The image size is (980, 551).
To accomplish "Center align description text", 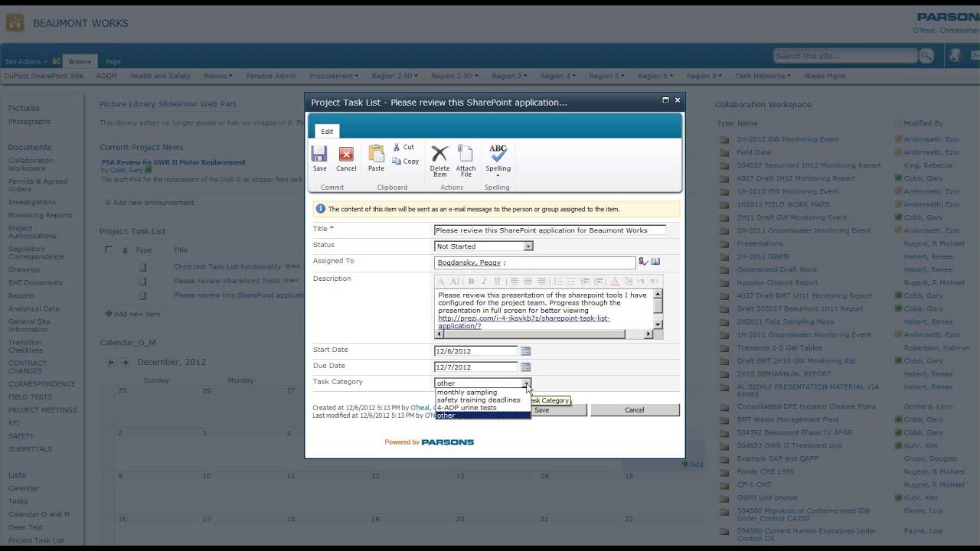I will [528, 282].
